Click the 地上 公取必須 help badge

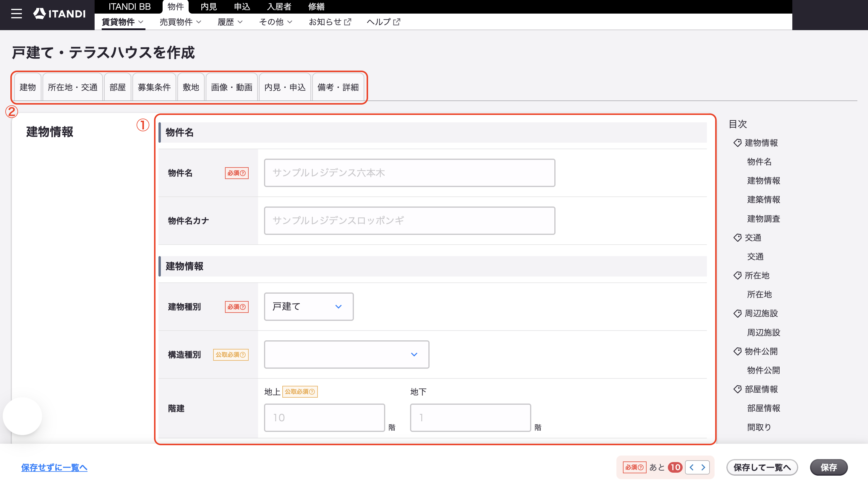coord(300,391)
